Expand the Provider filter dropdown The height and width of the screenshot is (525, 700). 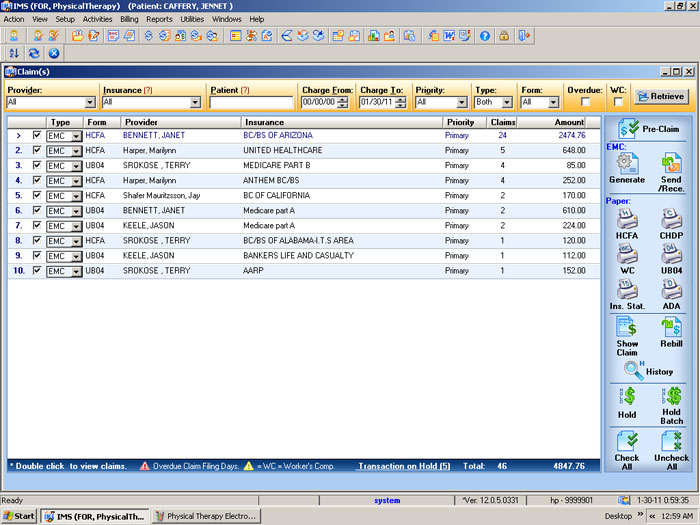90,102
